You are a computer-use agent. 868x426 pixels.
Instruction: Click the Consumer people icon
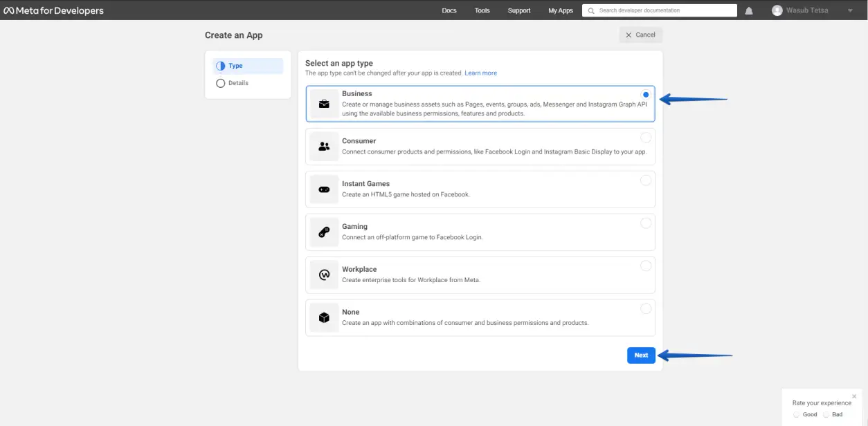click(x=324, y=147)
